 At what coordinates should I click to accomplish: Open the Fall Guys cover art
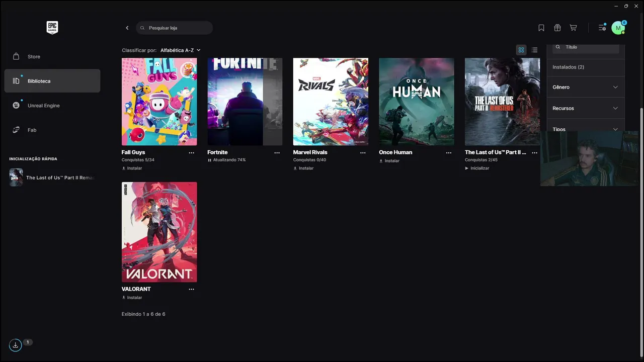159,102
